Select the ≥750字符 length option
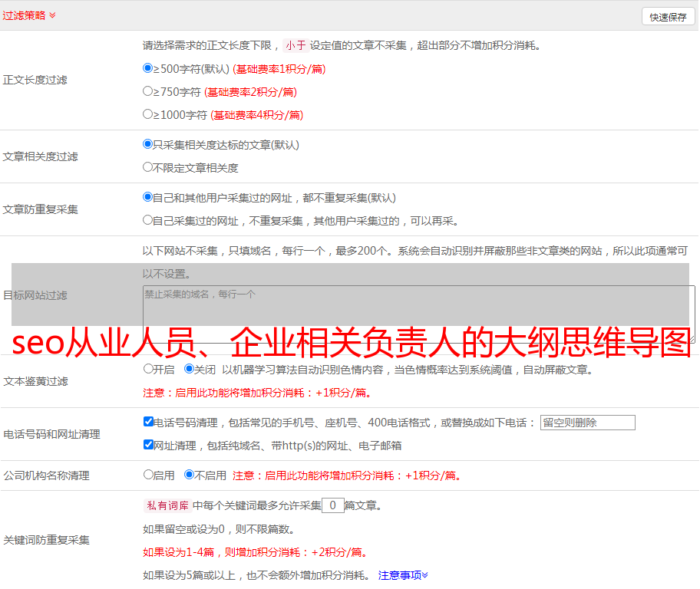 pos(148,91)
